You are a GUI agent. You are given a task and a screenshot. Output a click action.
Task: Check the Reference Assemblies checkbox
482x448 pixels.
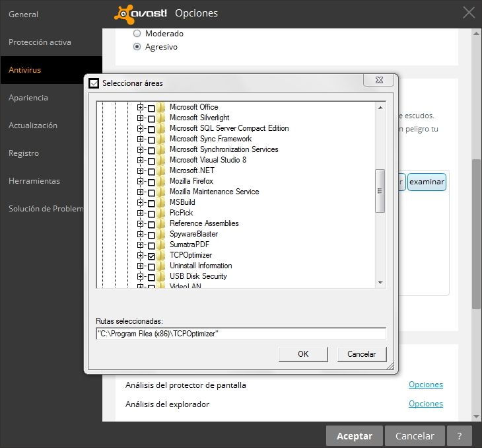click(x=151, y=224)
